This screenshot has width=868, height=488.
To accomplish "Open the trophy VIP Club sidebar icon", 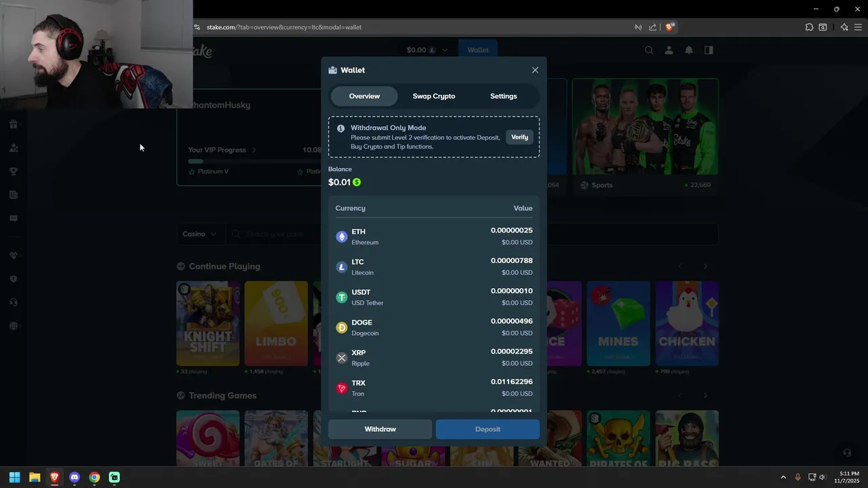I will pos(14,171).
